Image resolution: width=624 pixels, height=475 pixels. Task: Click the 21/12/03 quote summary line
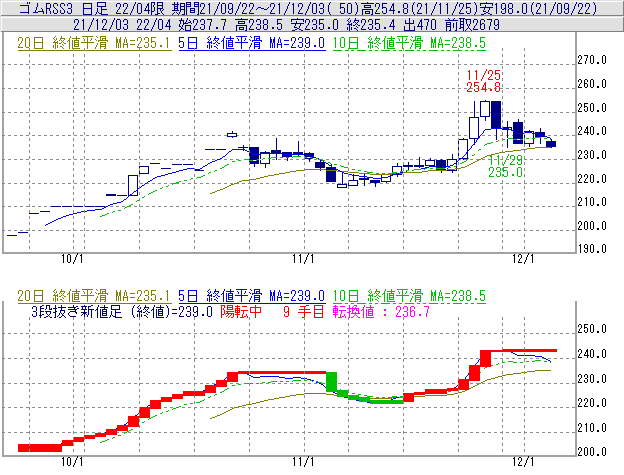click(x=286, y=25)
